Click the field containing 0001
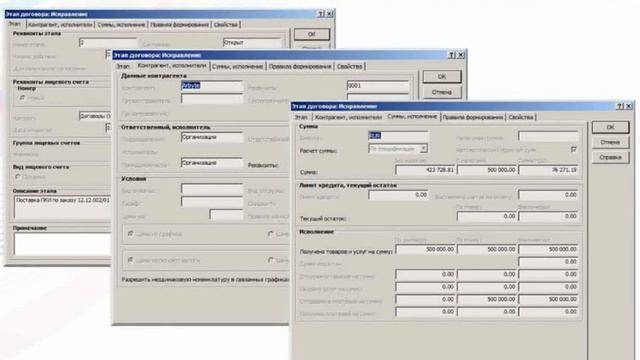 coord(378,86)
